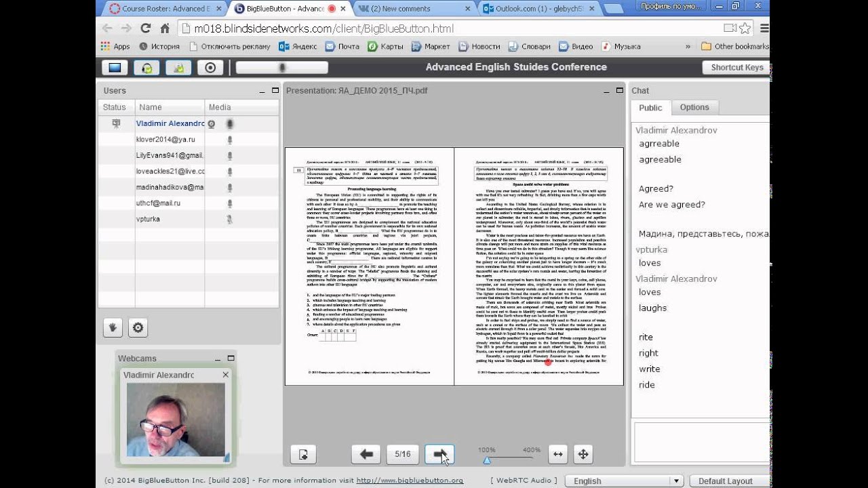This screenshot has height=488, width=868.
Task: Select user uthcf@mail.ru in list
Action: [189, 203]
